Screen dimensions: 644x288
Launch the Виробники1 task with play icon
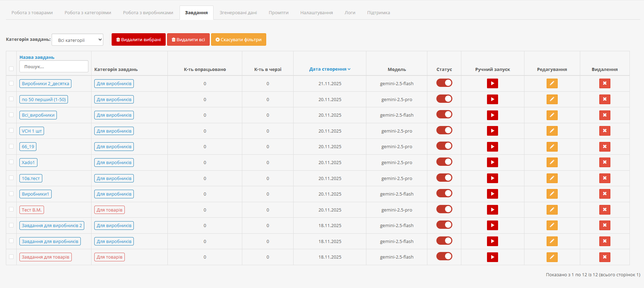pyautogui.click(x=492, y=194)
